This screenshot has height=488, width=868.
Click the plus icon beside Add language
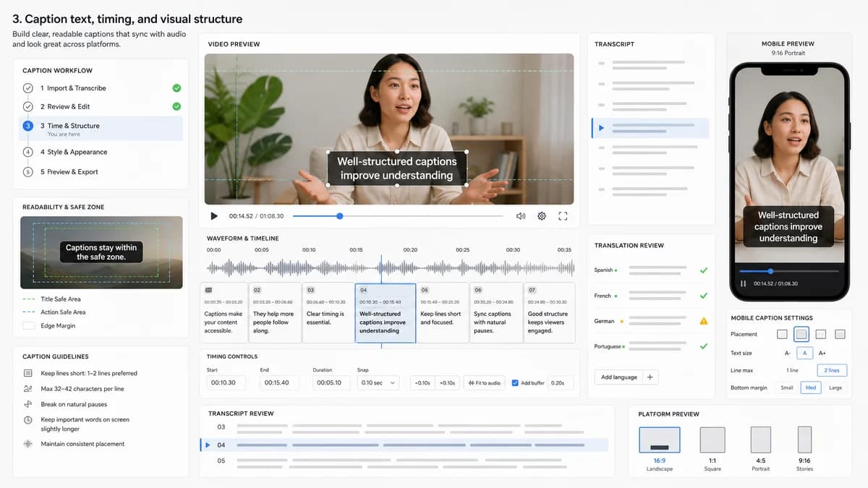pos(650,377)
